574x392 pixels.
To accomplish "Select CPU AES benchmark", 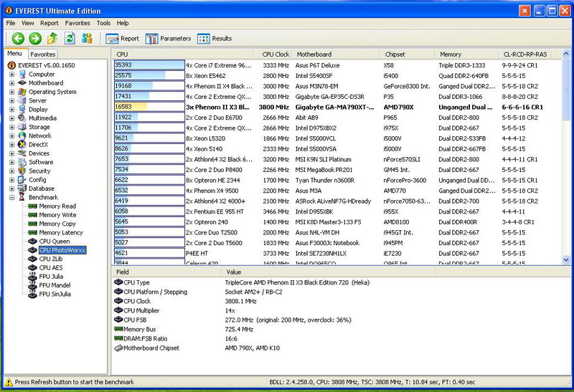I will (x=50, y=268).
